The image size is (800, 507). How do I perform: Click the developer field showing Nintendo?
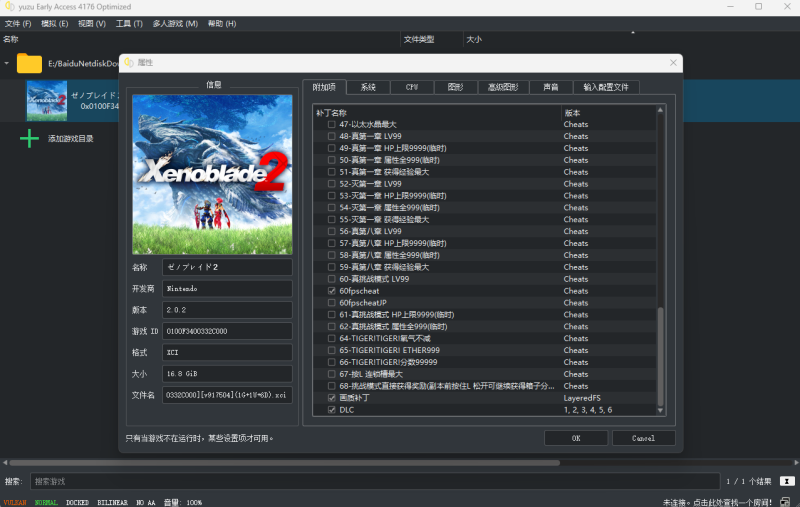[228, 288]
